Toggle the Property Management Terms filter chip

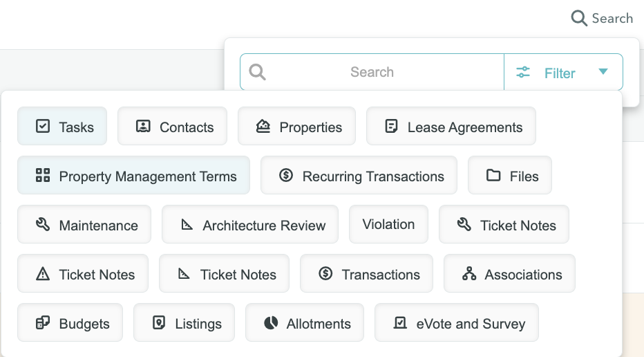[x=133, y=175]
